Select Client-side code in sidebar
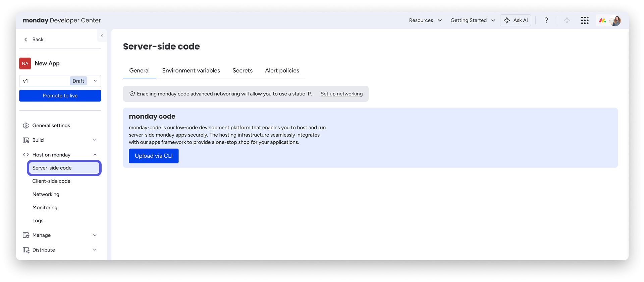 click(51, 181)
